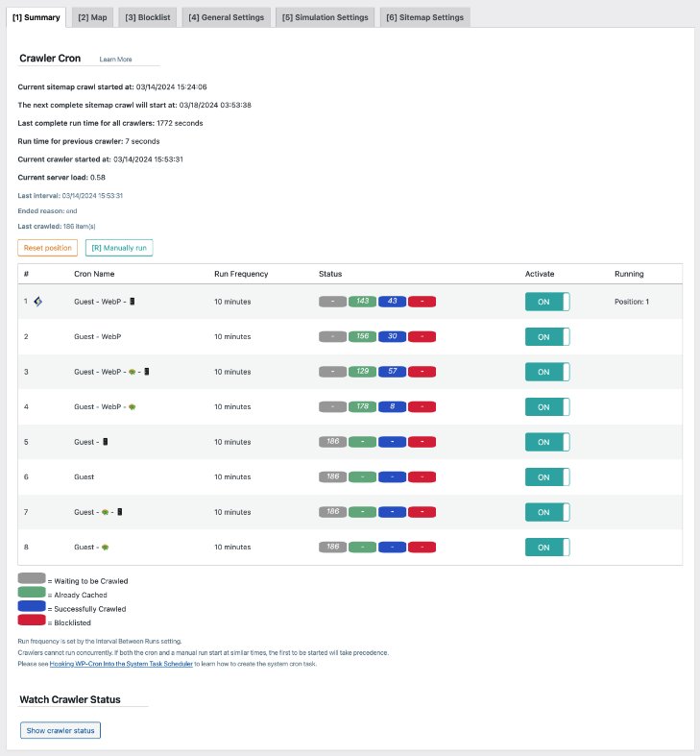Click the green icon in row 3 cron name
Viewport: 700px width, 756px height.
tap(133, 372)
